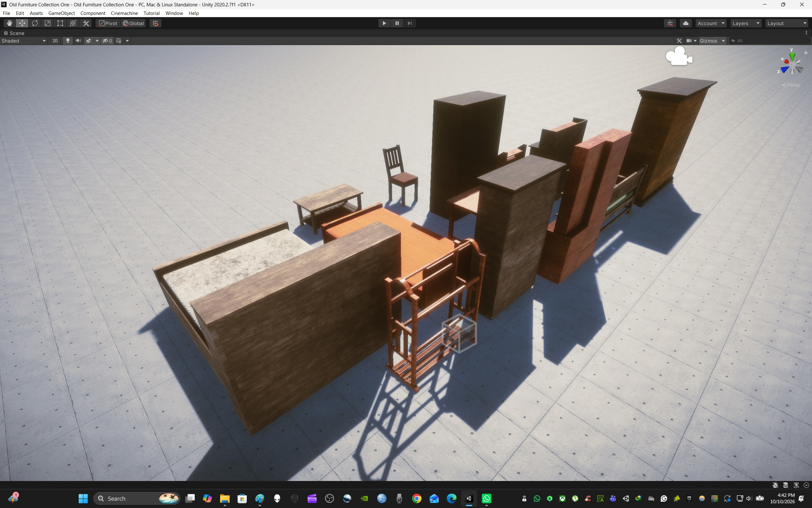The width and height of the screenshot is (812, 508).
Task: Toggle scene lighting bulb
Action: click(x=68, y=41)
